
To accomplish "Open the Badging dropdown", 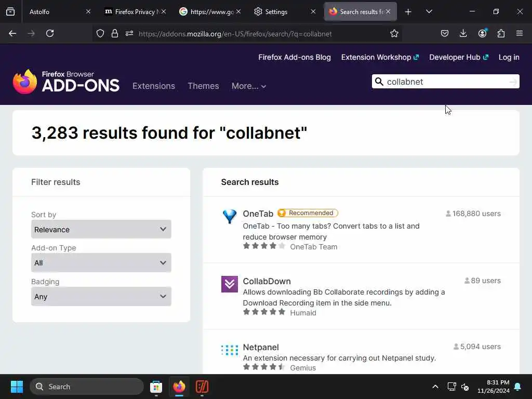I will pyautogui.click(x=101, y=297).
